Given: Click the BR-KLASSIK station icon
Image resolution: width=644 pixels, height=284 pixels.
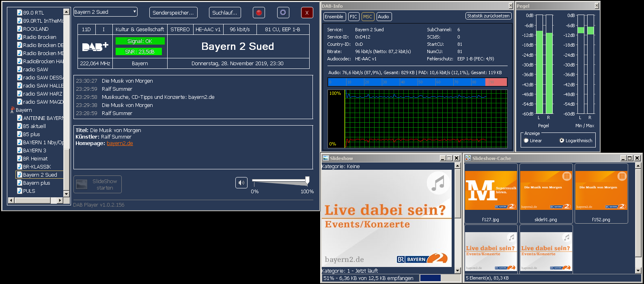Looking at the screenshot, I should [x=19, y=167].
